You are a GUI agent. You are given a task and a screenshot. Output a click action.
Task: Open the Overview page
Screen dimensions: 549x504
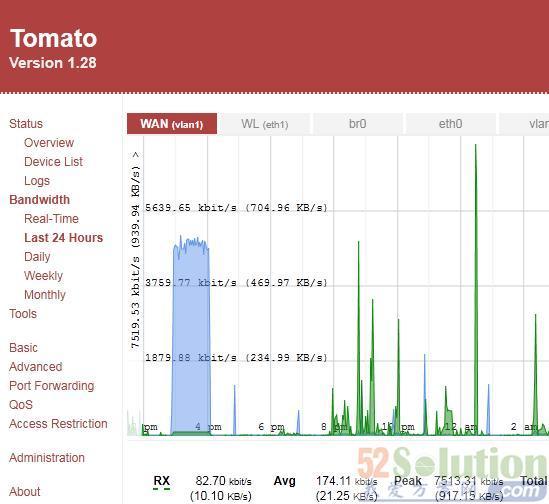coord(49,143)
